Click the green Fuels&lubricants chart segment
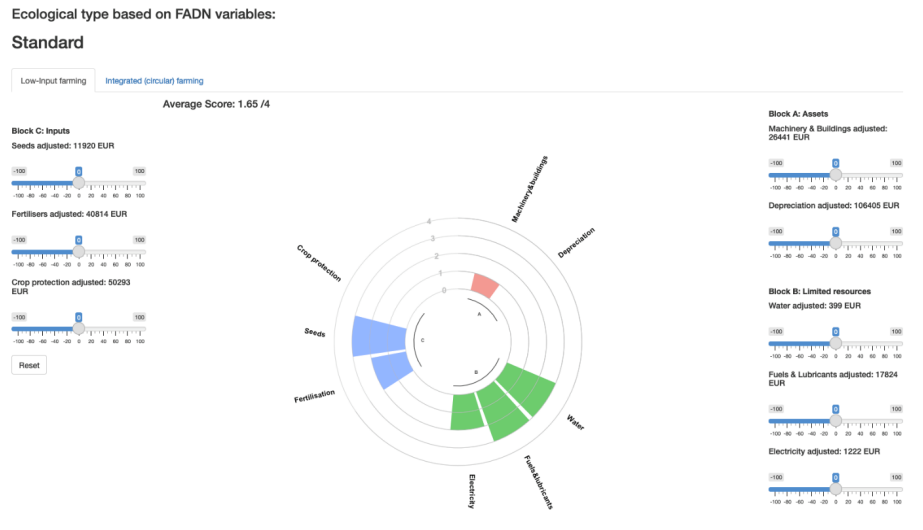Viewport: 923px width, 530px height. (503, 412)
